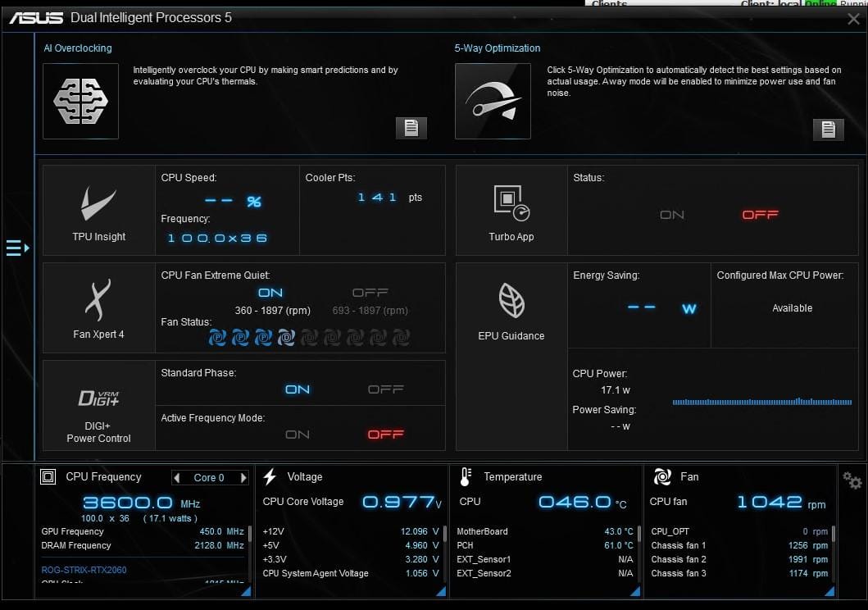This screenshot has height=610, width=868.
Task: Set Active Frequency Mode OFF
Action: [x=386, y=435]
